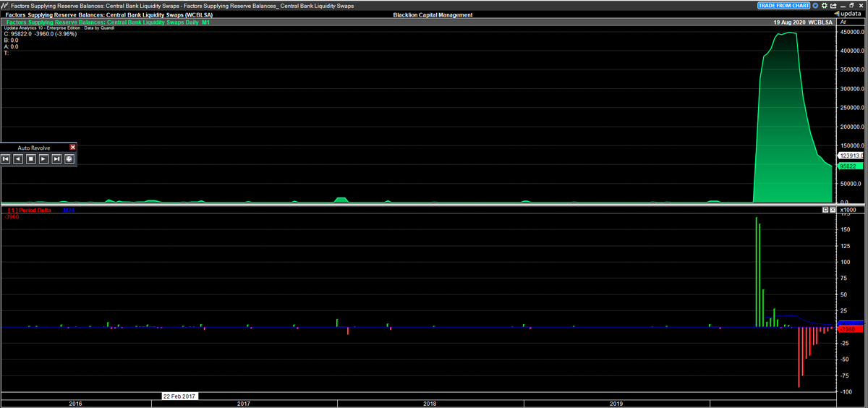Screen dimensions: 868x408
Task: Close the Period Delta indicator pane
Action: point(833,210)
